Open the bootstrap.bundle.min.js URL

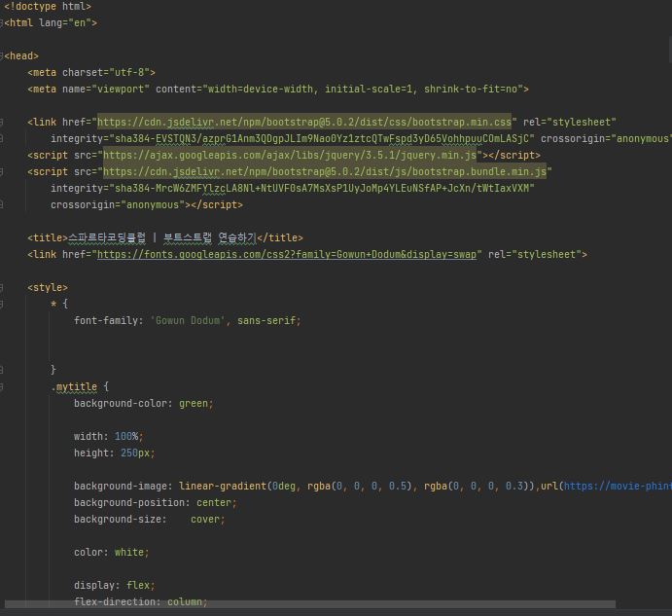coord(325,172)
